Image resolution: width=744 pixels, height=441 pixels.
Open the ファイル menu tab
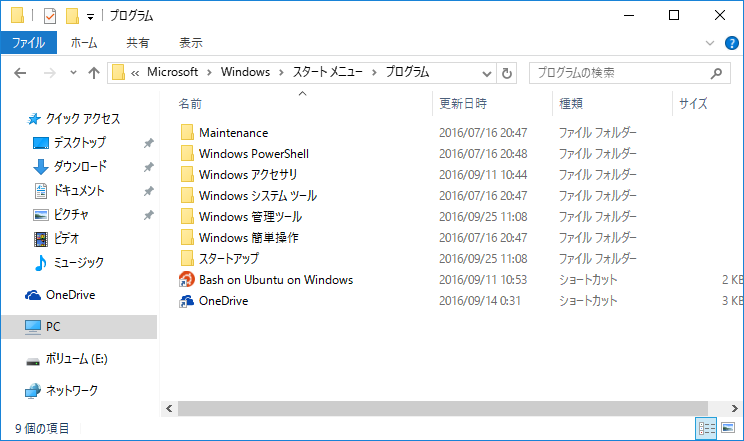28,43
